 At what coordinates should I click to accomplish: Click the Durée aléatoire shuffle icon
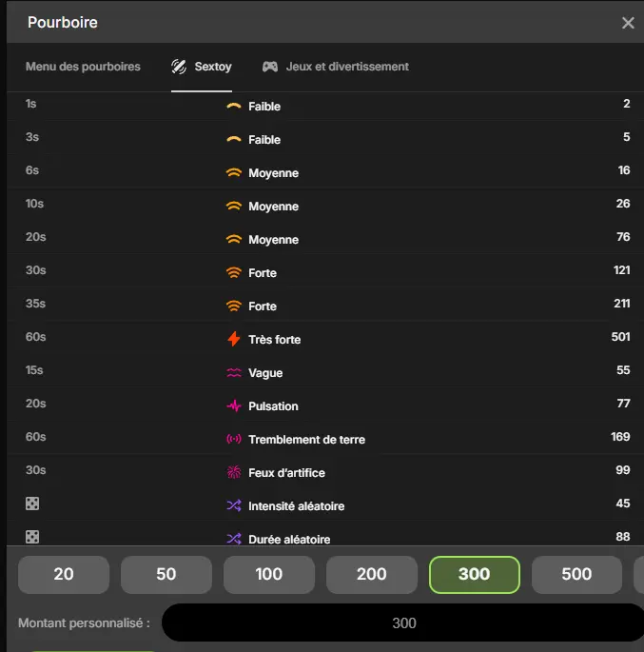click(234, 539)
